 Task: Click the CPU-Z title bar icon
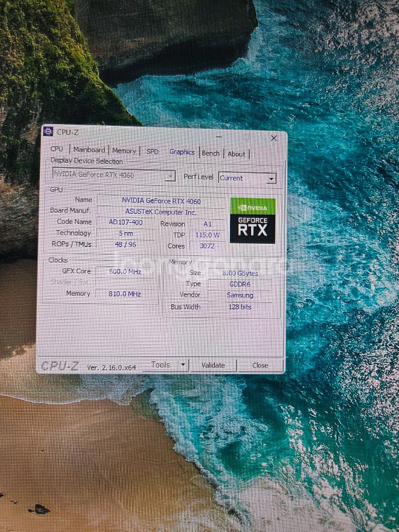coord(48,131)
